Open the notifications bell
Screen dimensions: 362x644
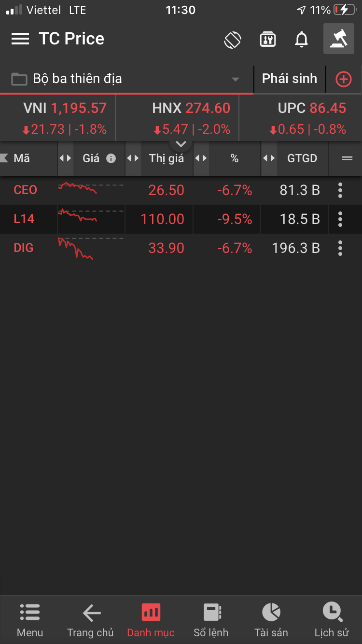[x=301, y=40]
